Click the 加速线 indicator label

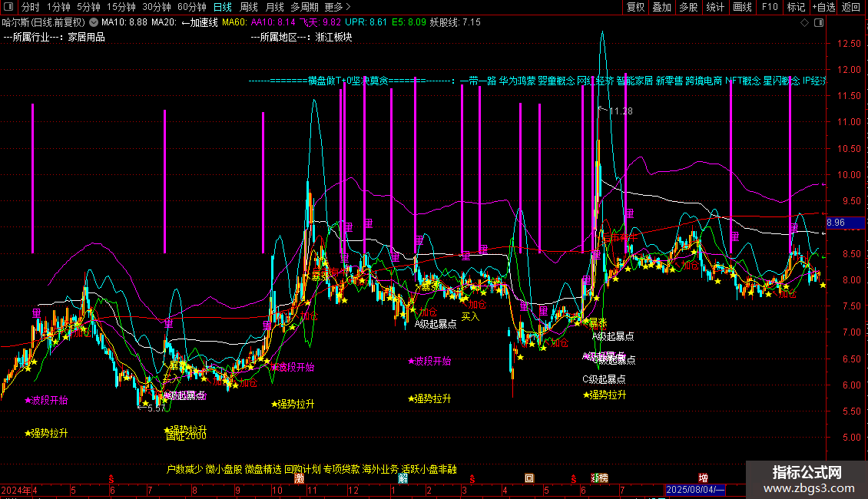204,23
